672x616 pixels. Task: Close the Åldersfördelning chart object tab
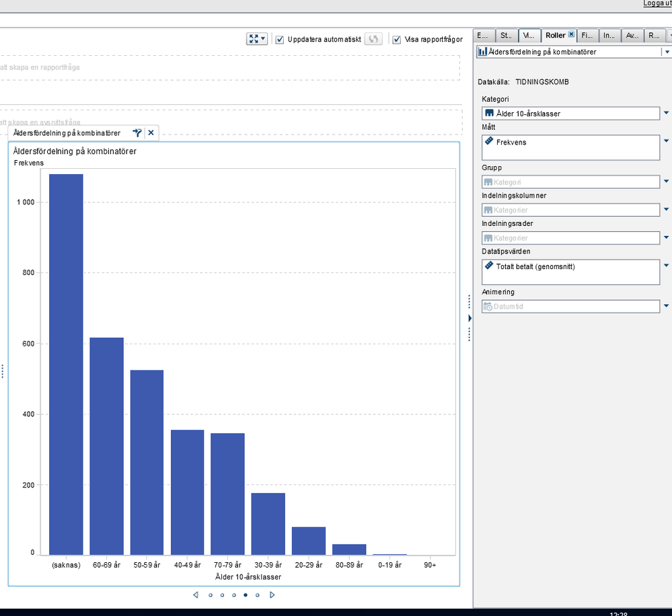click(151, 133)
